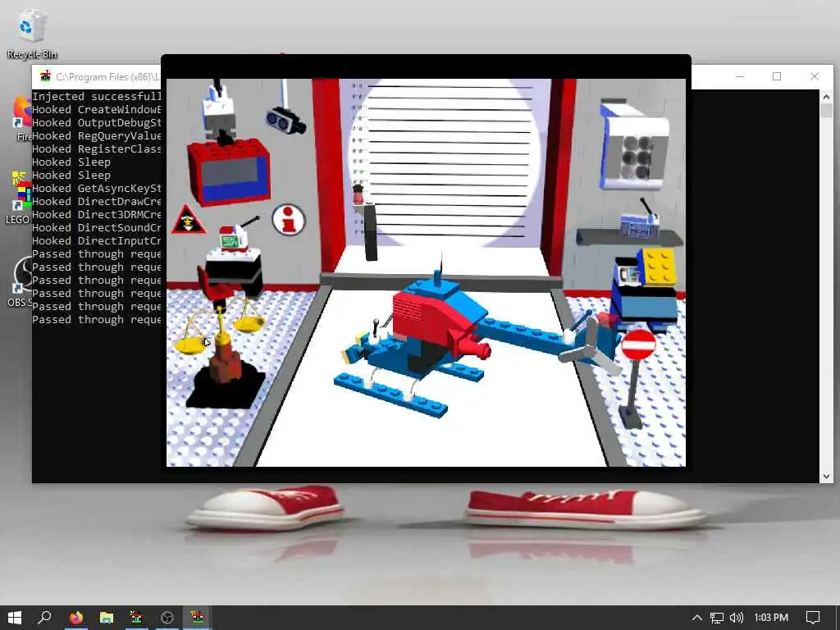The height and width of the screenshot is (630, 840).
Task: Click the 'Hooked DirectSoundCr' console line
Action: [x=97, y=228]
